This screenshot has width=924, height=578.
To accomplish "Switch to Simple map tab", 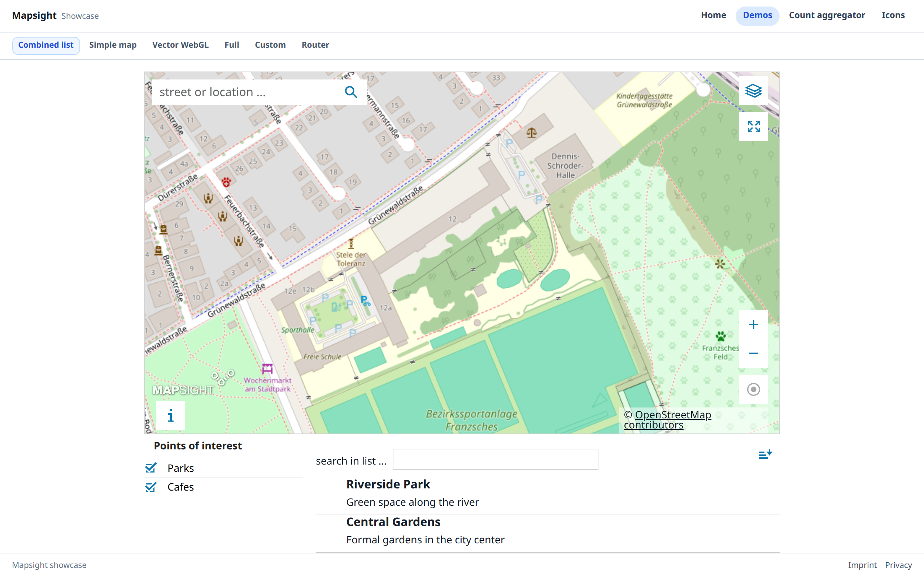I will point(113,45).
